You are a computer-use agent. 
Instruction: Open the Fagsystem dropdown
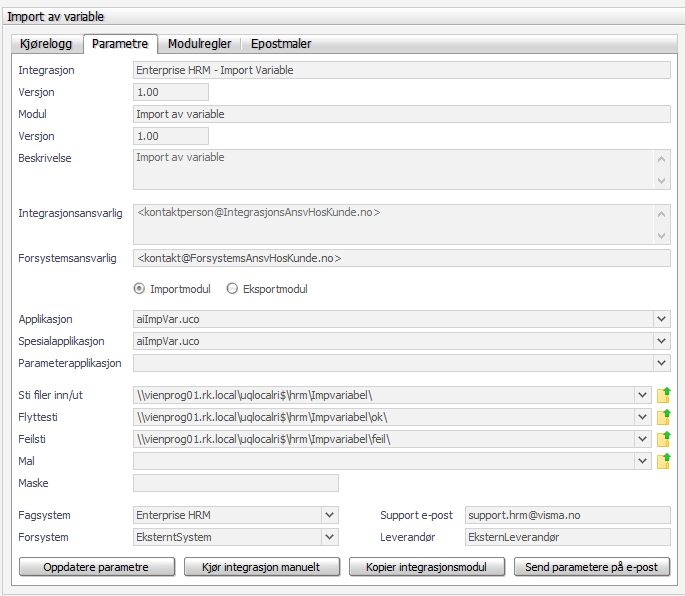[329, 515]
